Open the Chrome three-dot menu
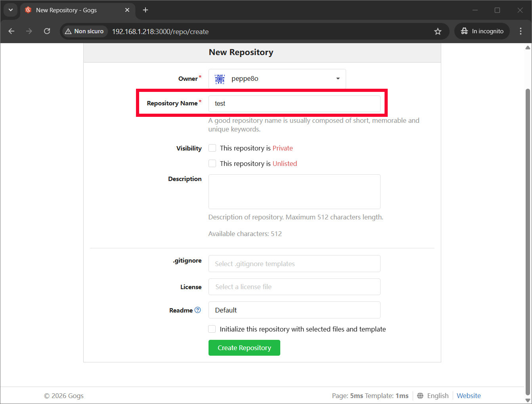 click(x=521, y=31)
